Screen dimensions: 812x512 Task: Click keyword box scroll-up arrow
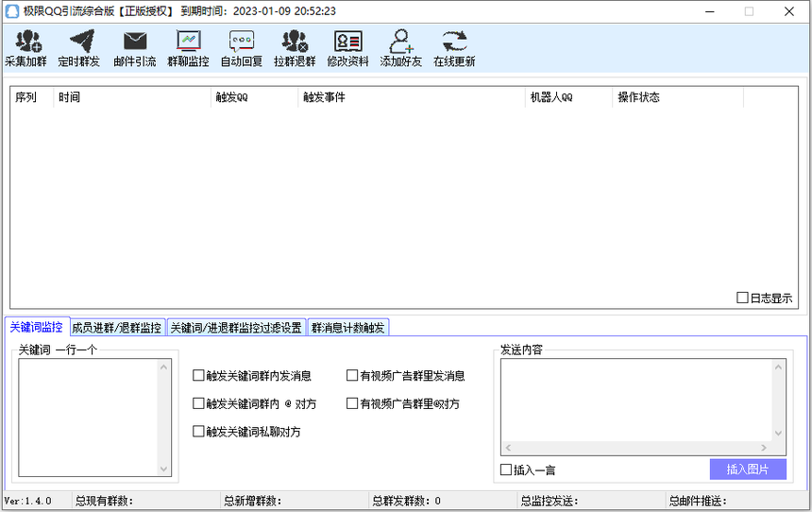click(x=164, y=367)
